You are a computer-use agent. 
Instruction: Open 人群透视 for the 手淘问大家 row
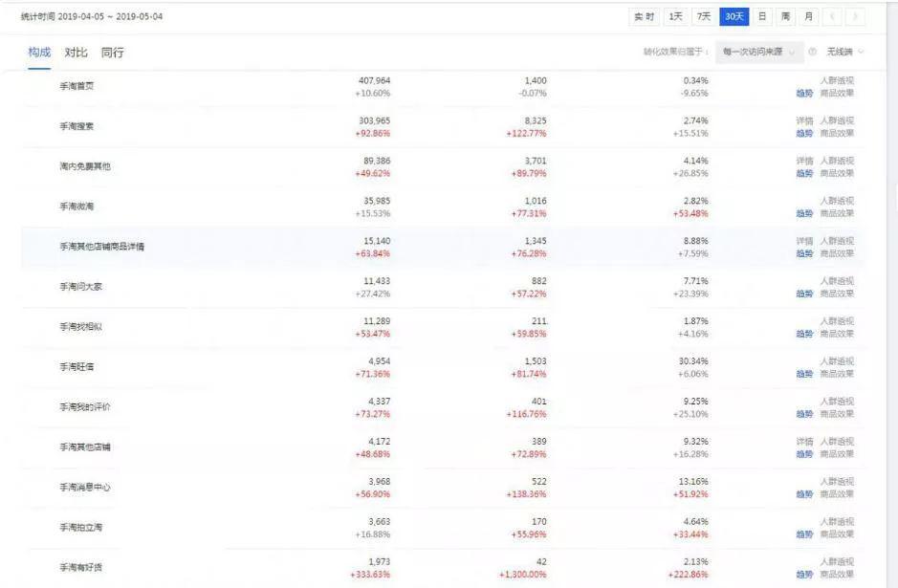point(837,281)
